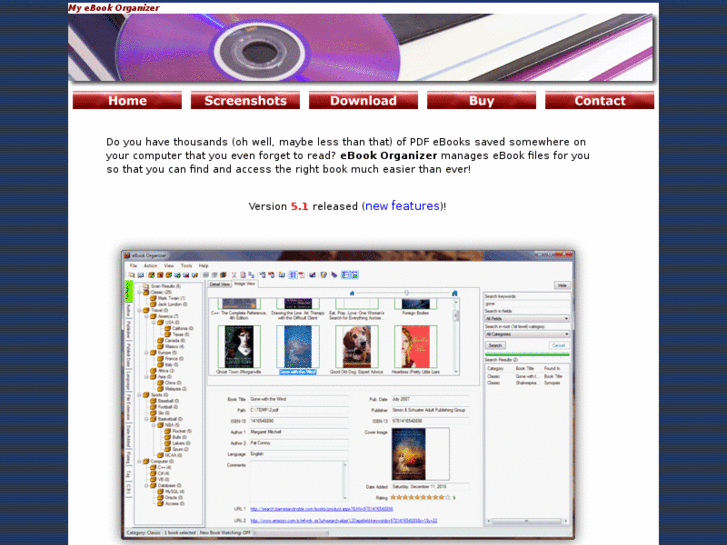Screen dimensions: 727x545
Task: Select the Ghost Town book cover thumbnail
Action: 239,346
